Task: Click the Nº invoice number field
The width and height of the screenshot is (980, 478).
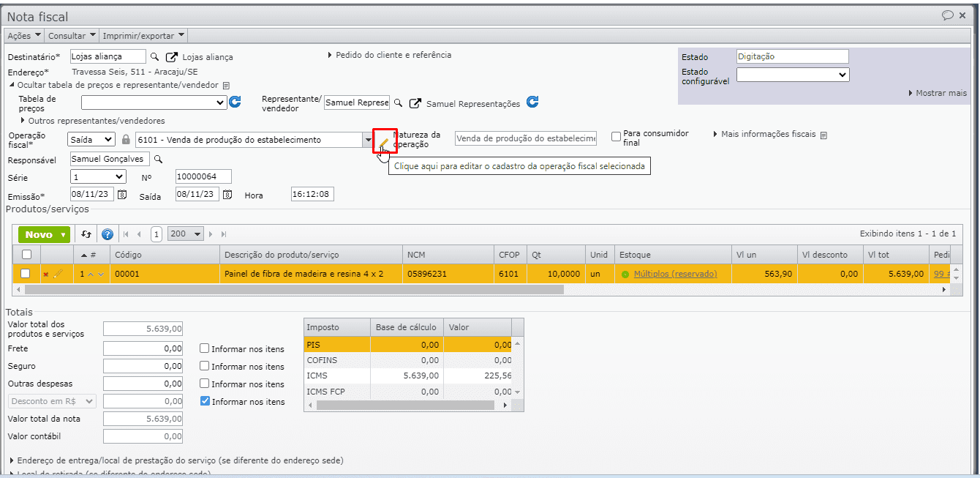Action: [x=203, y=176]
